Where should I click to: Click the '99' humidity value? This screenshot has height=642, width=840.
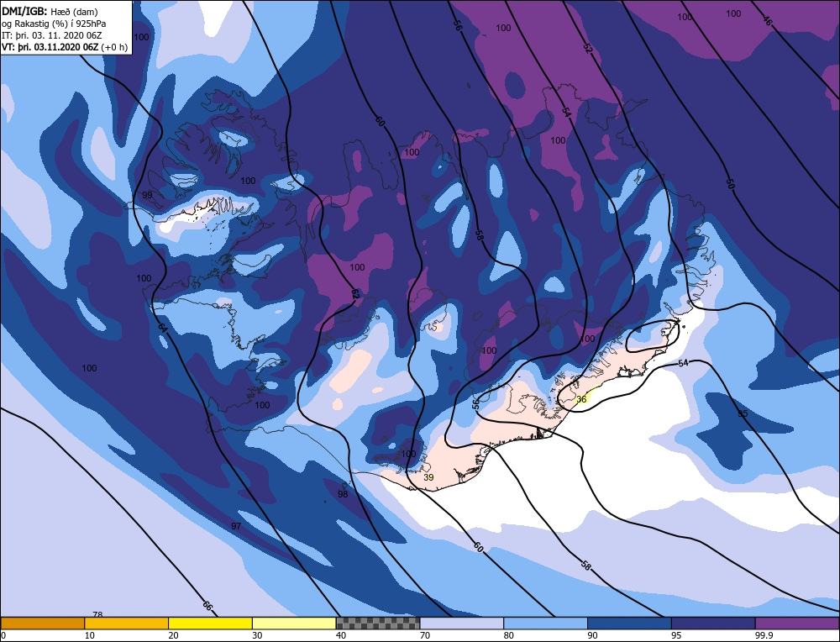tap(147, 195)
